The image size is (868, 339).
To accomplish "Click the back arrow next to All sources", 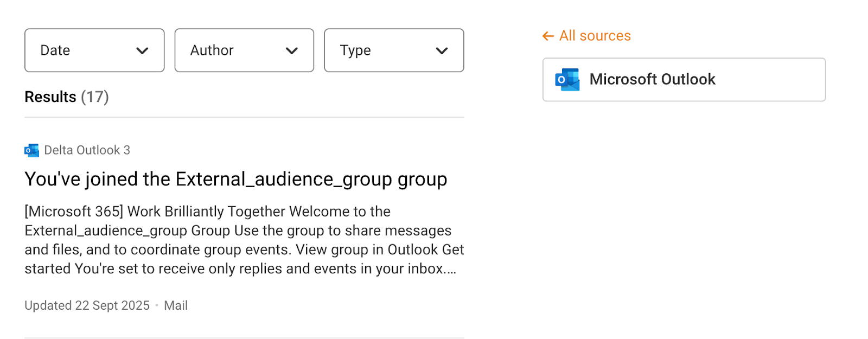I will click(x=548, y=36).
